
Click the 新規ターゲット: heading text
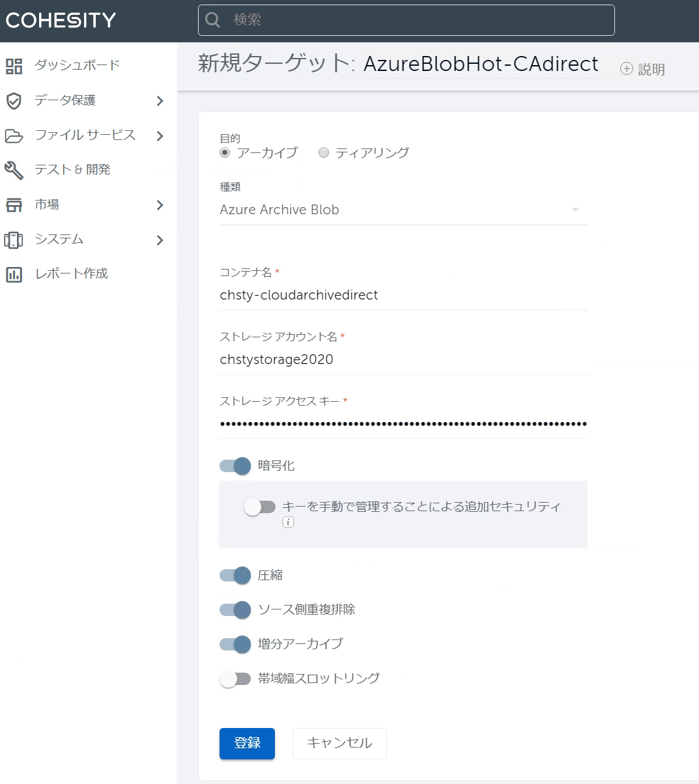tap(277, 64)
